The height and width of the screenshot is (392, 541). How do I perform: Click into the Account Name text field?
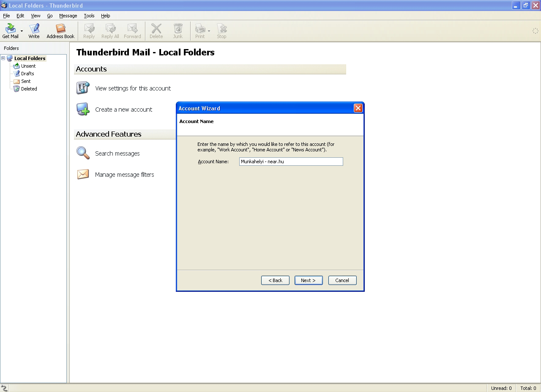click(x=291, y=162)
